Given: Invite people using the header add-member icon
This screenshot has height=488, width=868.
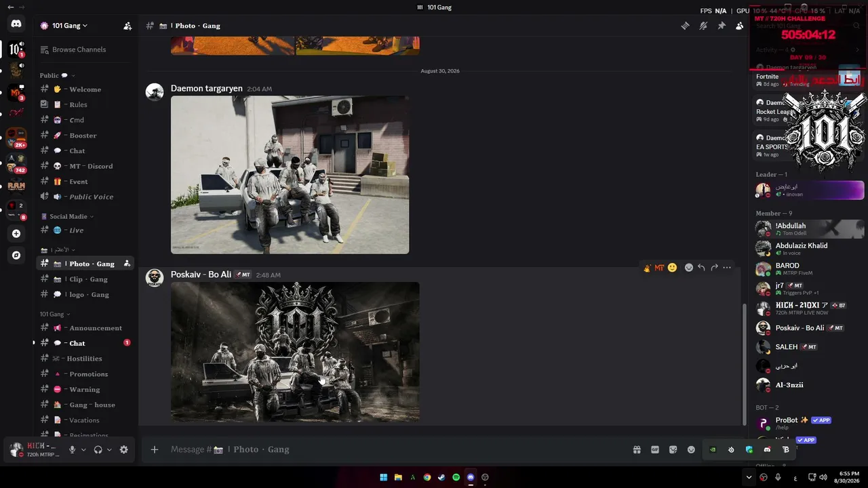Looking at the screenshot, I should [127, 26].
